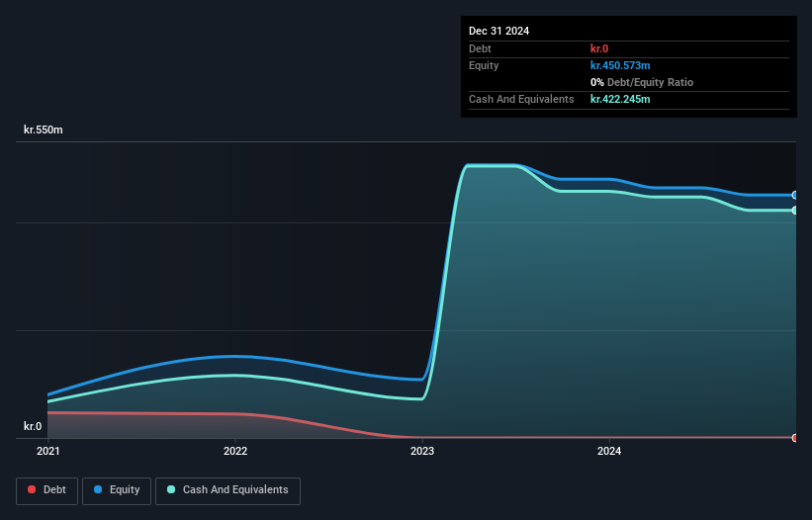Select the red Debt endpoint marker on the chart

point(795,438)
